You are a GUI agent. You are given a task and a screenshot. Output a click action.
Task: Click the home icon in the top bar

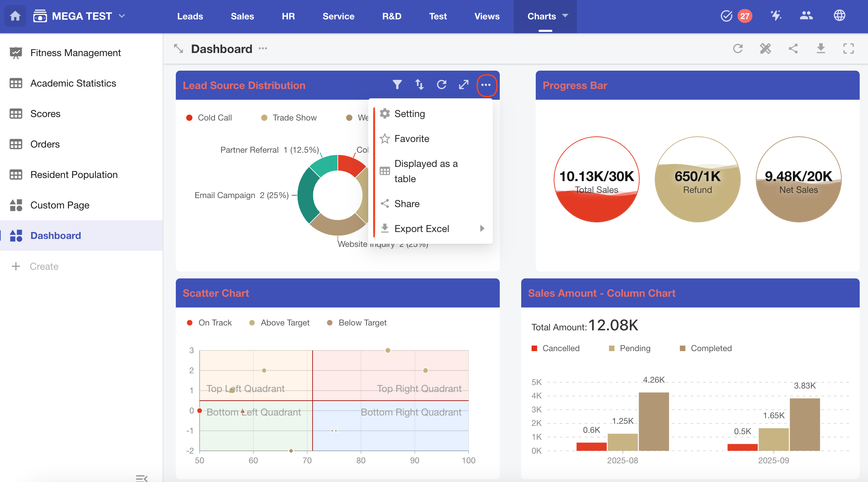[15, 16]
